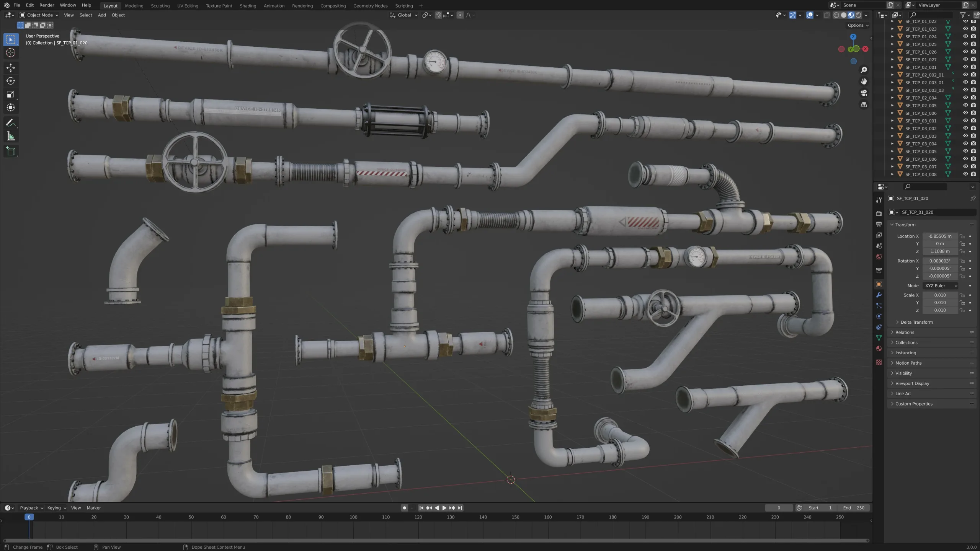Screen dimensions: 980x551
Task: Hide the SF_TCP_02_001 object in the outliner
Action: (x=965, y=67)
